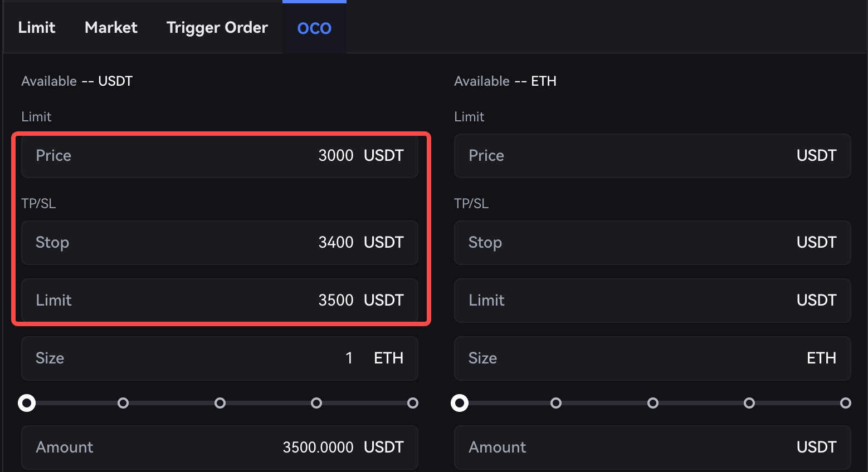Switch to the Limit order tab
Viewport: 868px width, 472px height.
click(x=37, y=27)
